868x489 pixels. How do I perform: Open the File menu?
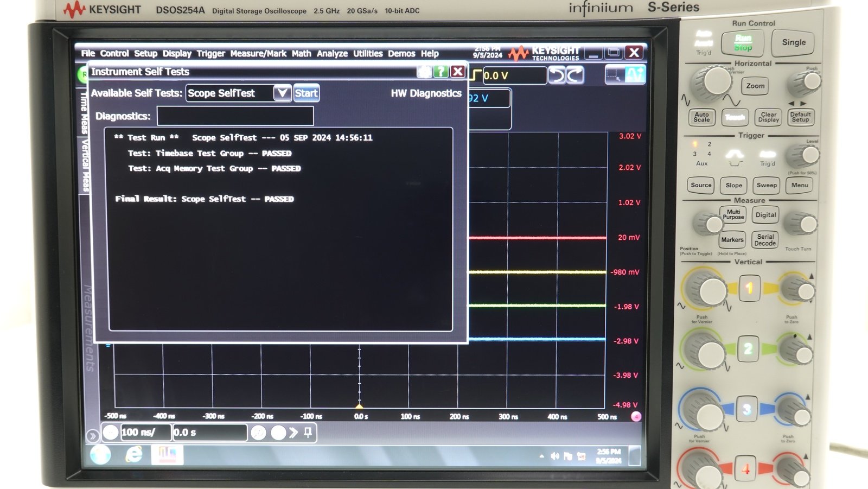pyautogui.click(x=88, y=53)
